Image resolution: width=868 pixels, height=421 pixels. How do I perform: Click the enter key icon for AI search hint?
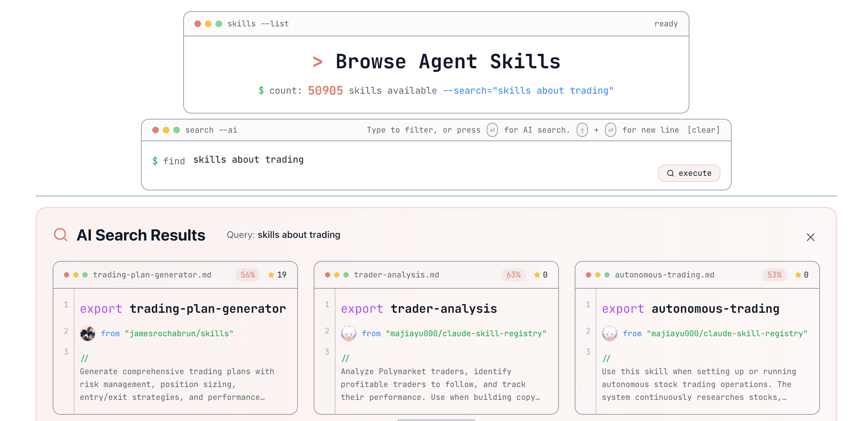pos(492,130)
